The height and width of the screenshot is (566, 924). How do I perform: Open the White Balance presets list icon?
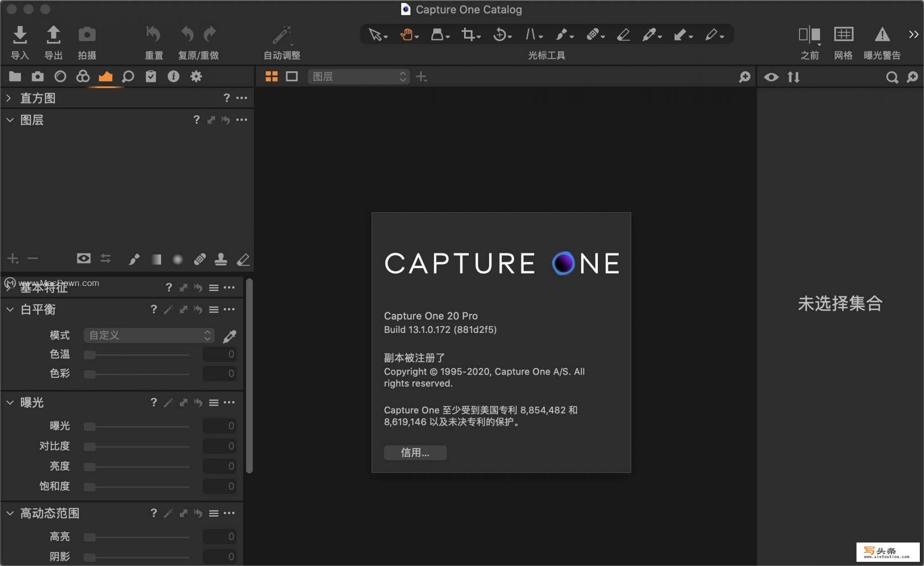(x=214, y=310)
